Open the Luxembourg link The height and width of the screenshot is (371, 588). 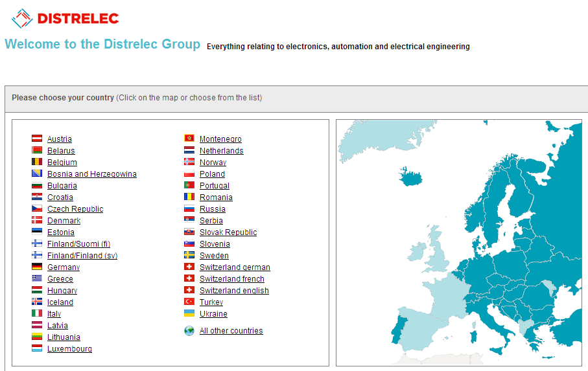point(70,348)
